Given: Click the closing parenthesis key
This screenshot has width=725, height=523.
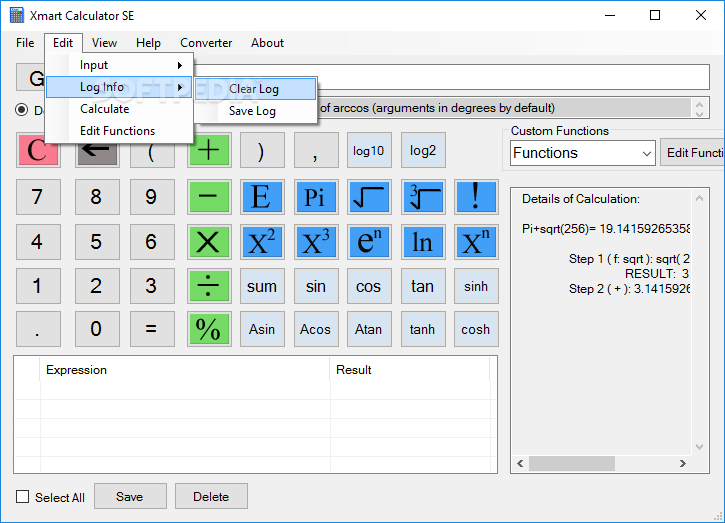Looking at the screenshot, I should [262, 150].
